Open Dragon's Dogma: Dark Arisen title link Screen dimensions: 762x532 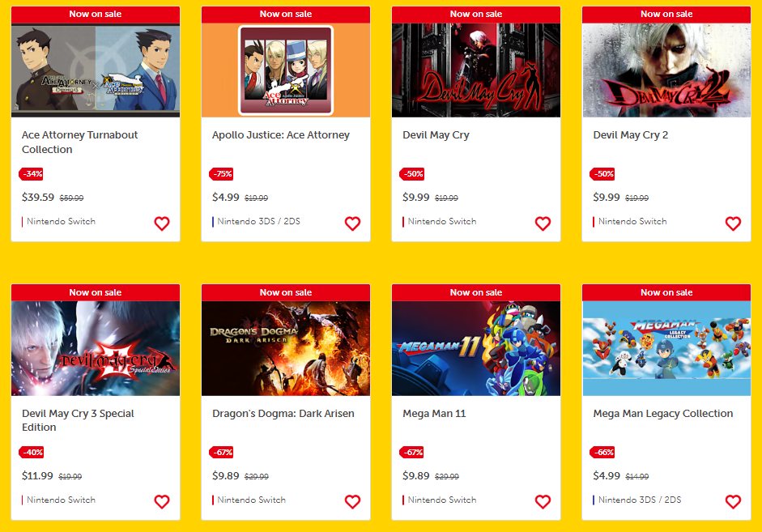283,414
